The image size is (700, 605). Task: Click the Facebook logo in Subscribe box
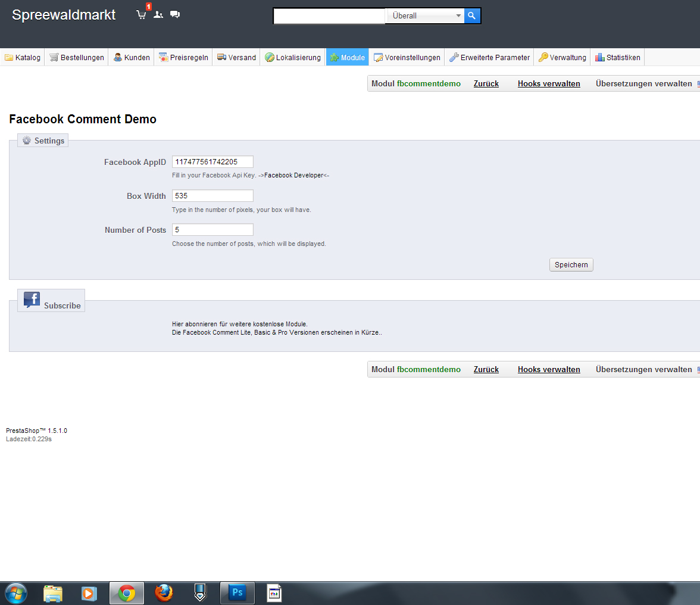click(x=32, y=300)
